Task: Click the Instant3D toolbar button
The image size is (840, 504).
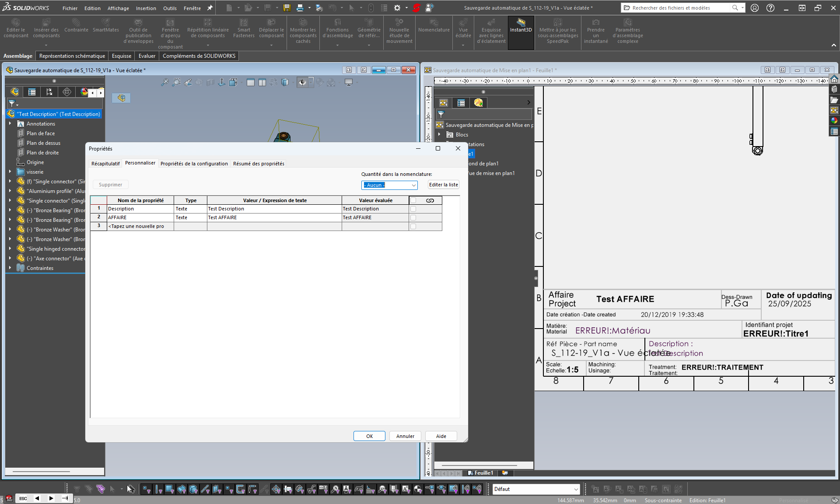Action: (x=521, y=27)
